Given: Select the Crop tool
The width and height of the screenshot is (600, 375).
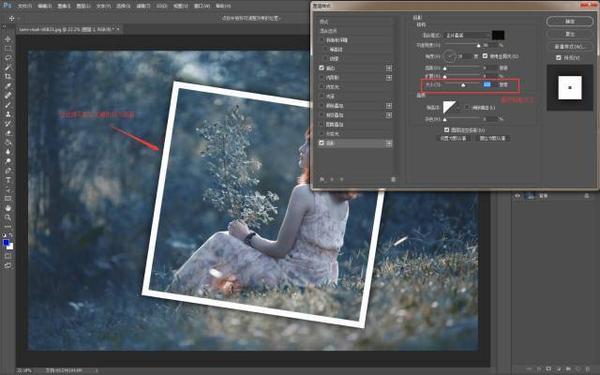Looking at the screenshot, I should click(x=8, y=77).
